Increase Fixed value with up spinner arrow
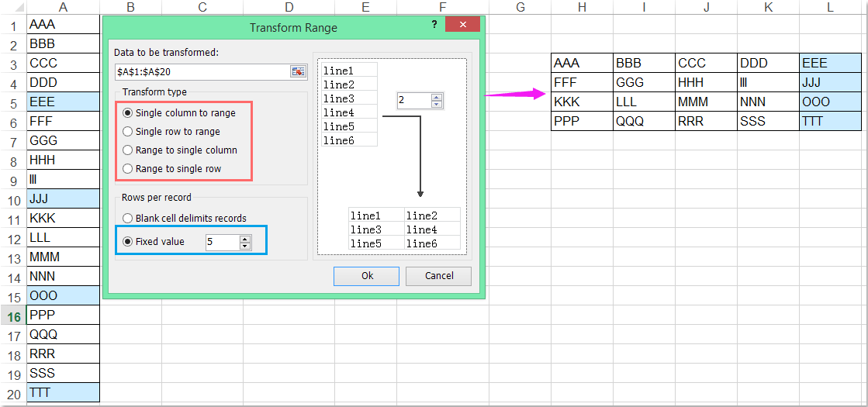Image resolution: width=868 pixels, height=407 pixels. 245,238
